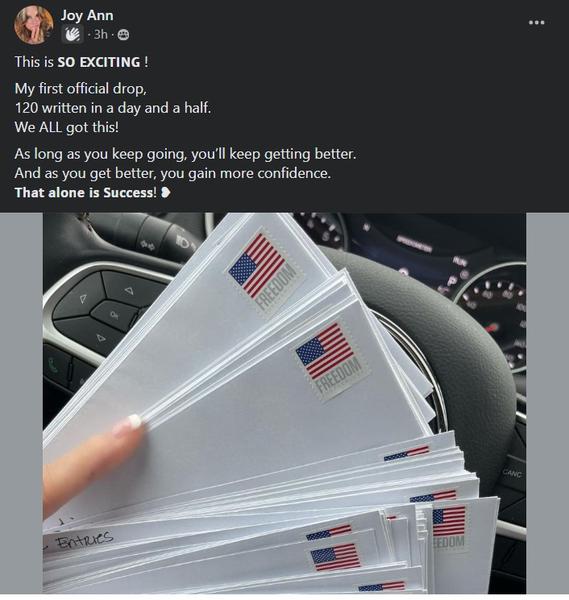Open the three-dot post options menu
Viewport: 569px width, 600px height.
(536, 22)
